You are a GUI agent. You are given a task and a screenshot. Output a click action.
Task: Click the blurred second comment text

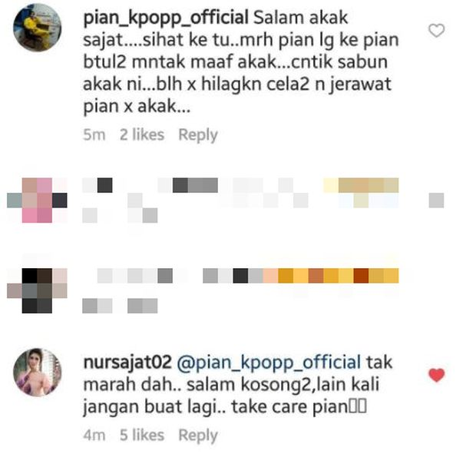(x=241, y=200)
